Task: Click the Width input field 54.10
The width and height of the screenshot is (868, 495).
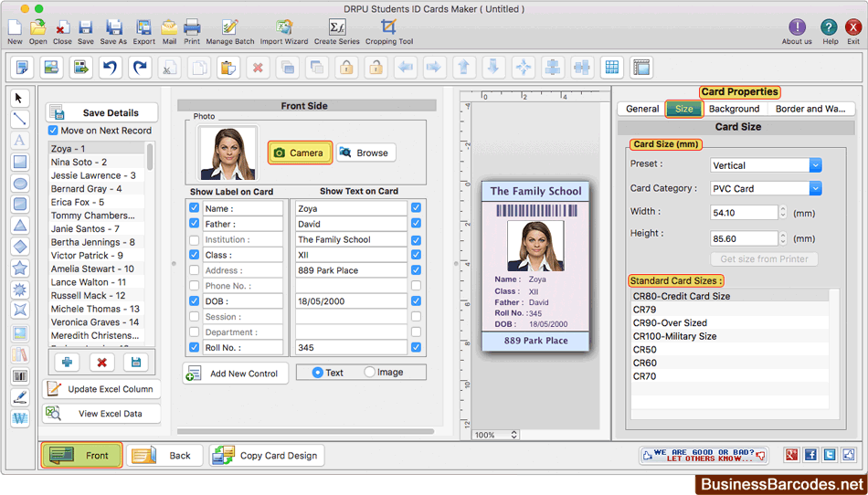Action: click(744, 213)
